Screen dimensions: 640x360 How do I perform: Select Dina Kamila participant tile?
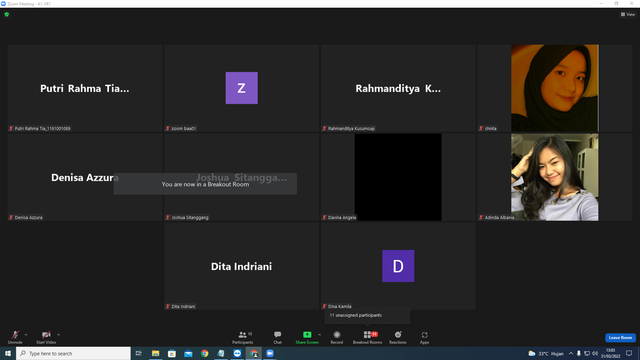pyautogui.click(x=398, y=266)
